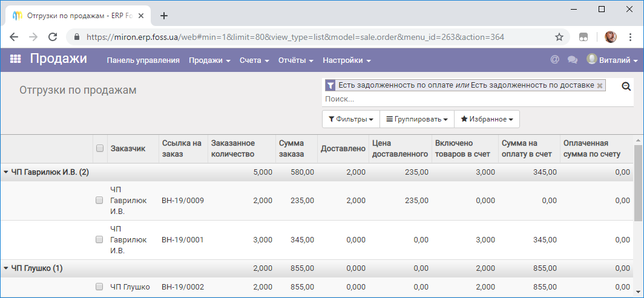
Task: Click ЧП Глушко customer cell
Action: click(x=130, y=287)
